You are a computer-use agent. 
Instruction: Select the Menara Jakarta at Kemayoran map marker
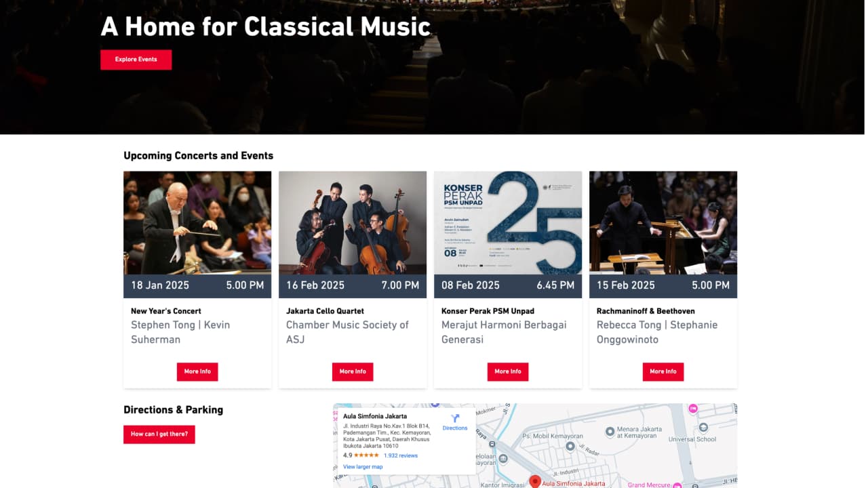point(610,431)
